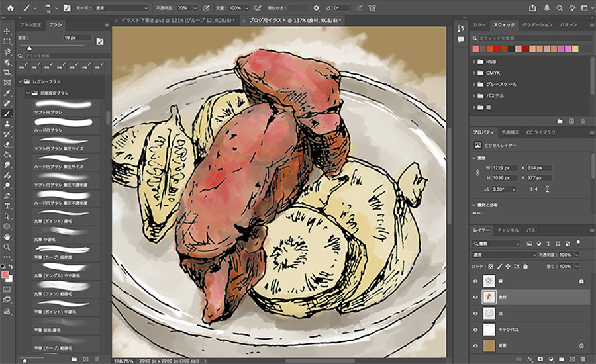This screenshot has height=364, width=596.
Task: Hide the キャンバス layer
Action: [475, 330]
